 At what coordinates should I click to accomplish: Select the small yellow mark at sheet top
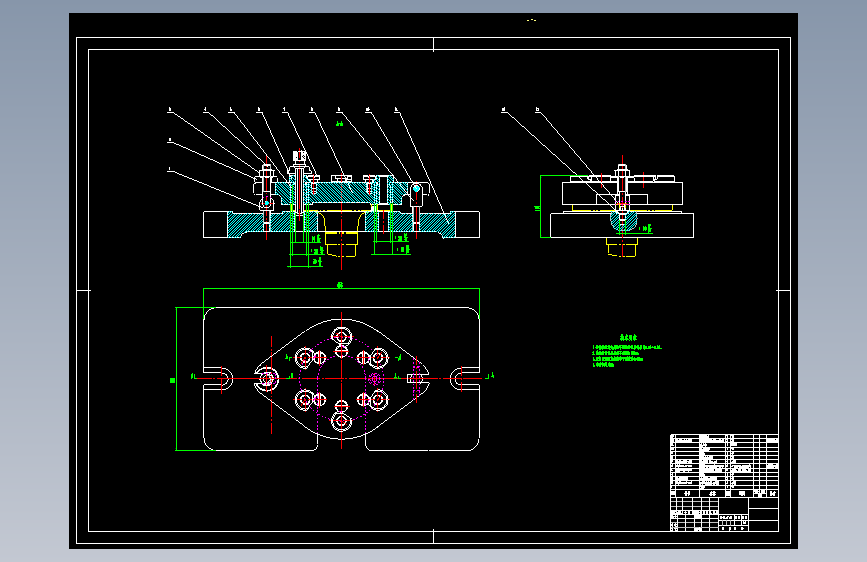(531, 20)
